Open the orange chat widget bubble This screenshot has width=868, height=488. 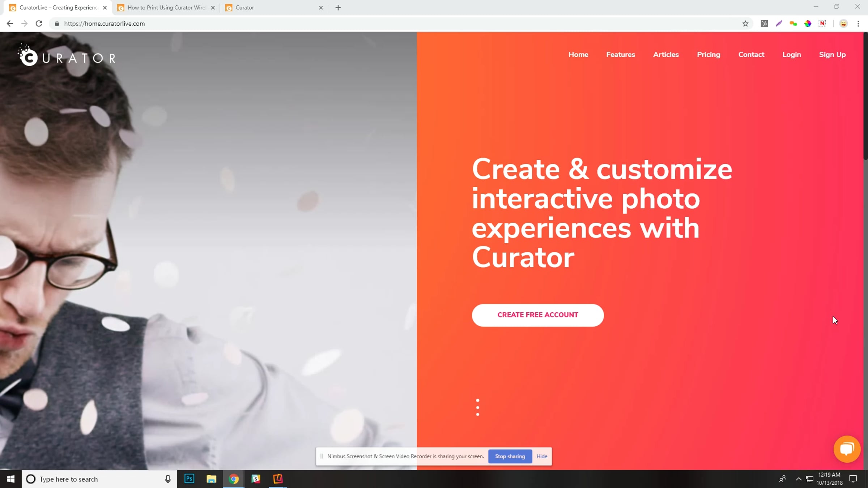coord(847,449)
